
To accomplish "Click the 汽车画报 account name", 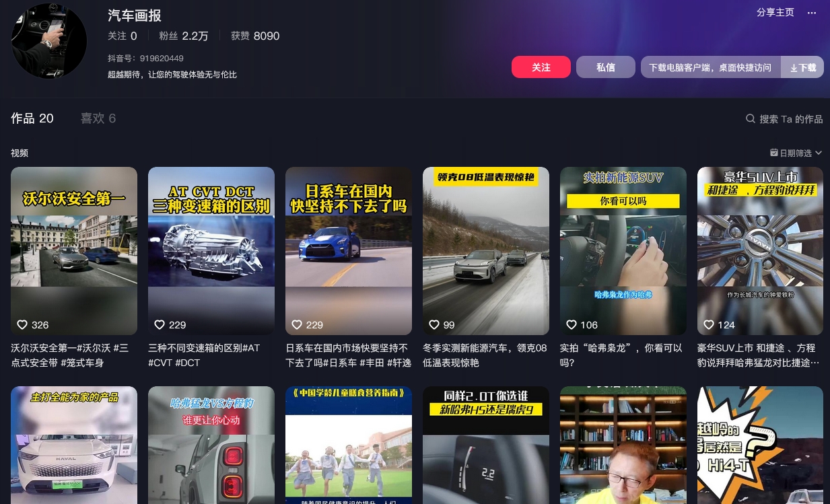I will [135, 15].
